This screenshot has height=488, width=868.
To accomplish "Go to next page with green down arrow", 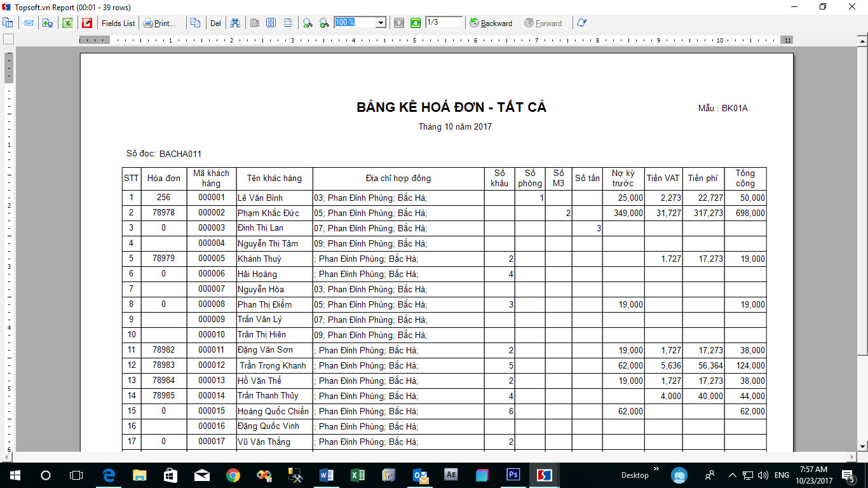I will 416,23.
